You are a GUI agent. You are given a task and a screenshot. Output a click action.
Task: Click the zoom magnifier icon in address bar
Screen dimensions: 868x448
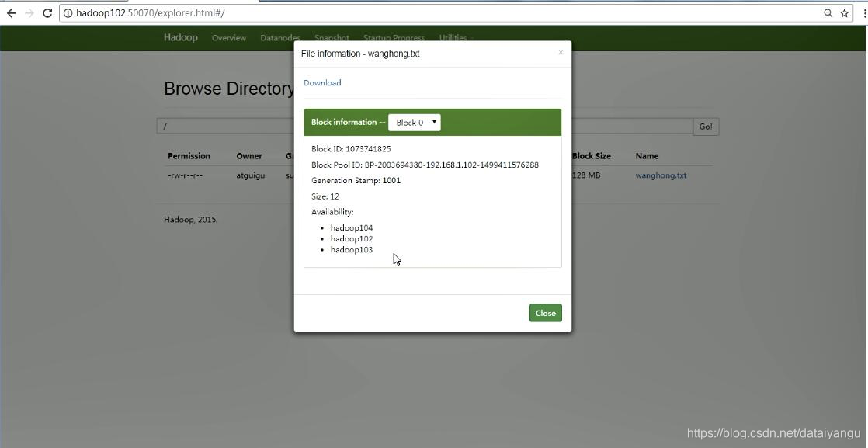point(828,13)
